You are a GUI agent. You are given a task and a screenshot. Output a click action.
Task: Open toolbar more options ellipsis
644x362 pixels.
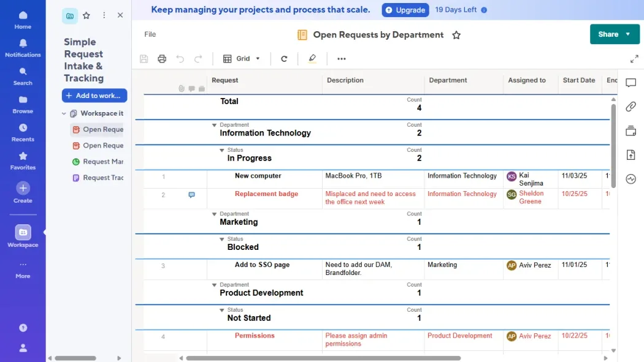coord(341,59)
